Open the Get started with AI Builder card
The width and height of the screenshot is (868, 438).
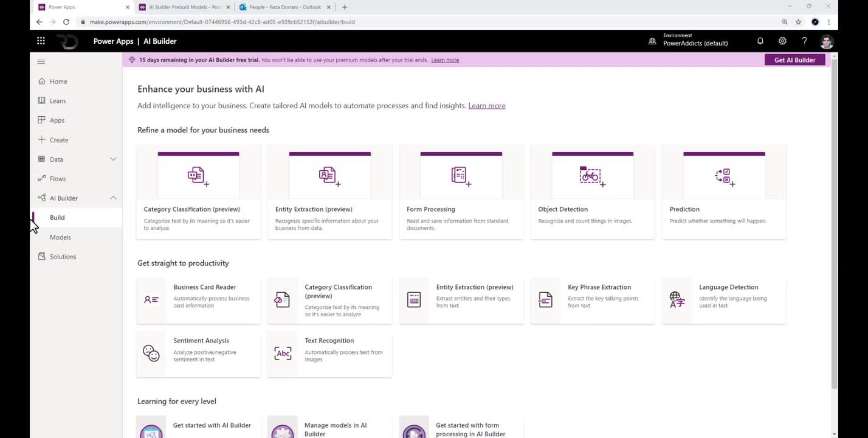(198, 427)
